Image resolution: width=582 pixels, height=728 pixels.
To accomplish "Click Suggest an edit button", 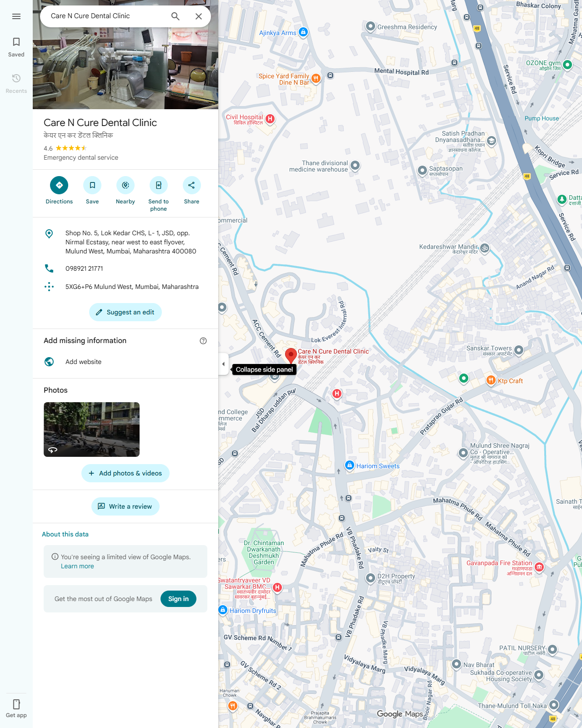I will pyautogui.click(x=125, y=312).
